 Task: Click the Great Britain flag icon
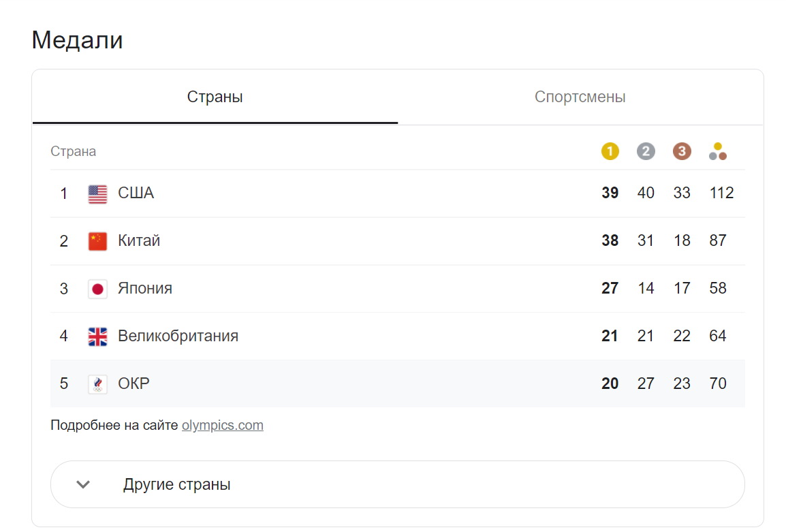pos(98,337)
